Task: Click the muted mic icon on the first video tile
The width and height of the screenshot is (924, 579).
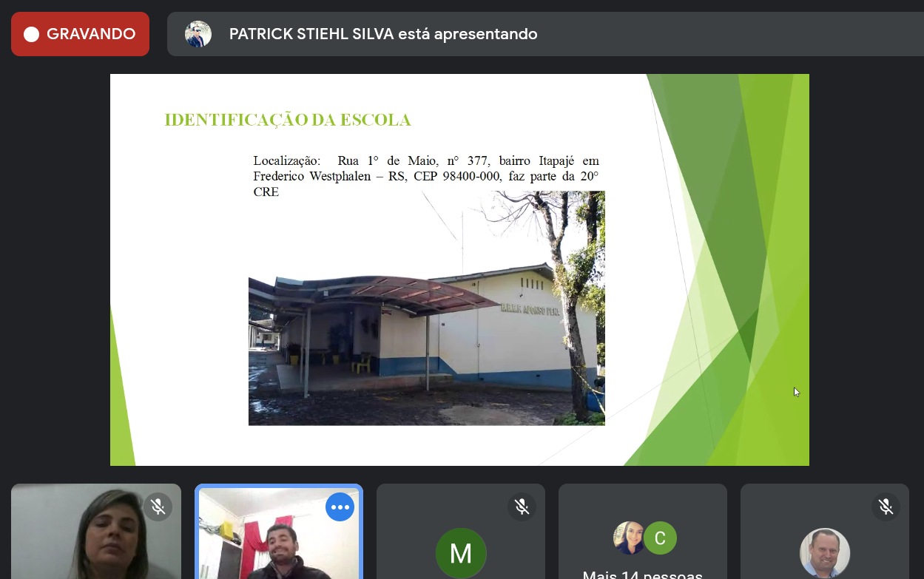Action: (x=158, y=507)
